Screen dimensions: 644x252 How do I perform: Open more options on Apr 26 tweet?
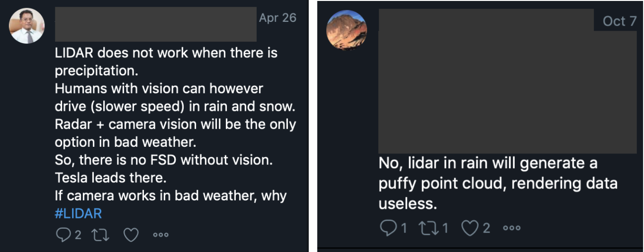pyautogui.click(x=161, y=235)
